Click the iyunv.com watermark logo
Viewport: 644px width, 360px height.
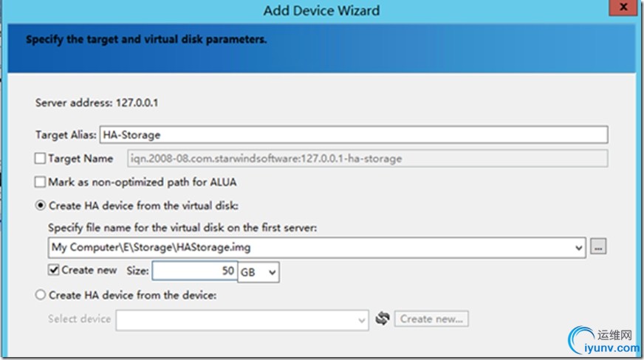[x=604, y=340]
